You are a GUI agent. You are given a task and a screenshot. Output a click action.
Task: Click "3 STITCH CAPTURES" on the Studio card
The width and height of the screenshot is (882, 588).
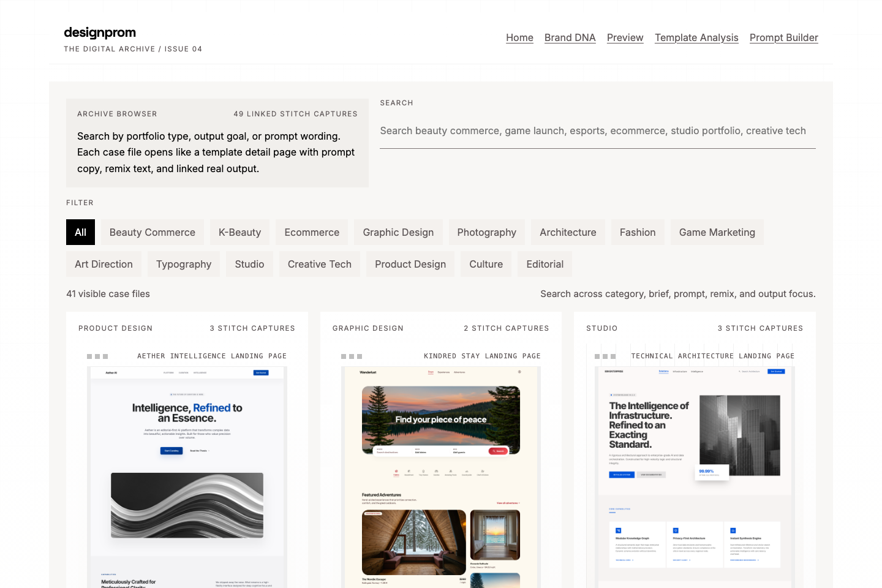point(760,328)
